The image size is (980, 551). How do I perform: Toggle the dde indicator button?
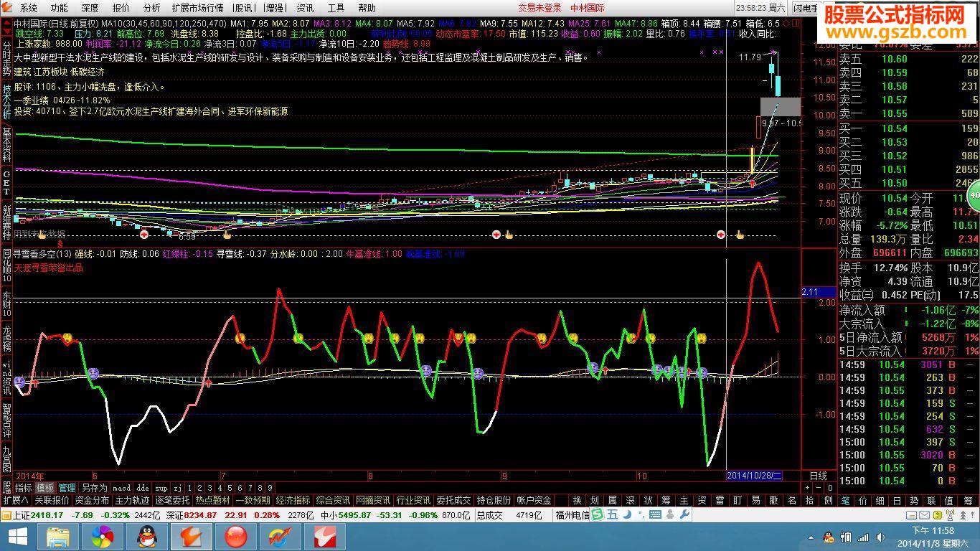[x=143, y=488]
